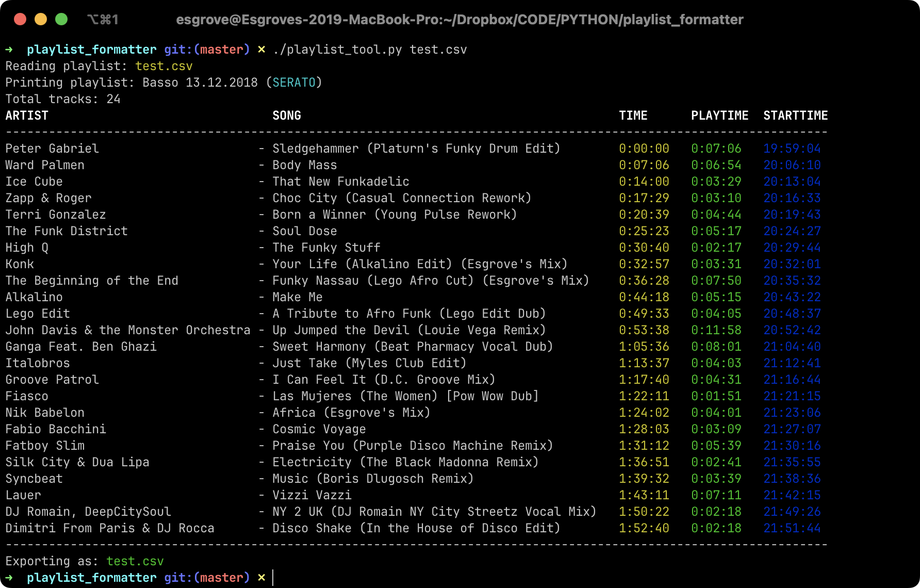Click the start time 19:59:04

click(792, 149)
